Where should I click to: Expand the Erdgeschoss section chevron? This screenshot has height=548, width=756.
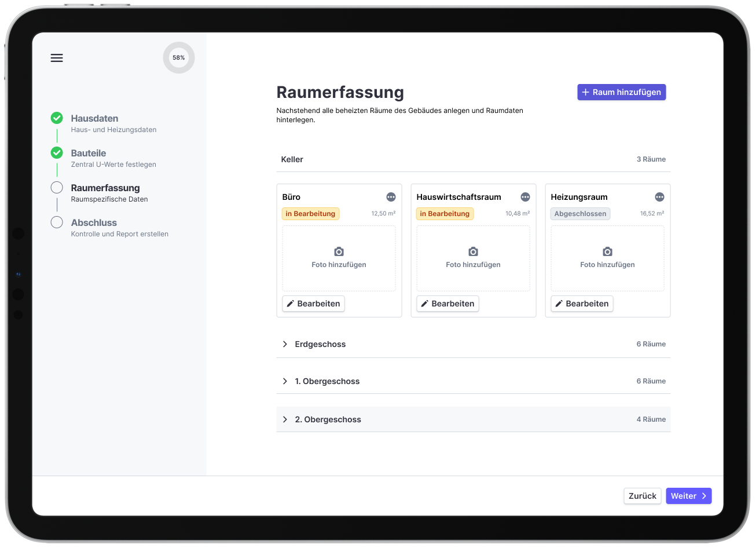point(285,344)
